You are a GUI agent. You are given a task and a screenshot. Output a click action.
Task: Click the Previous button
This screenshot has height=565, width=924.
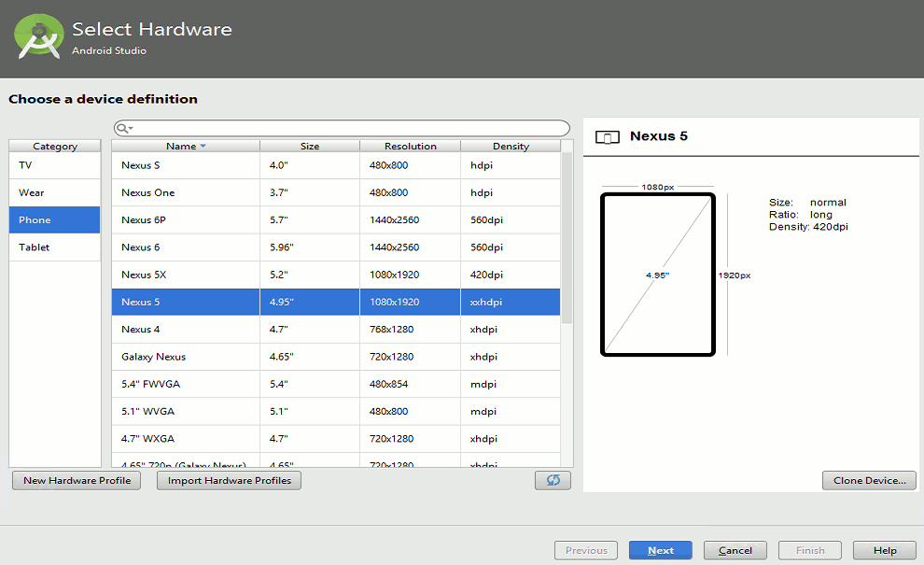point(586,550)
